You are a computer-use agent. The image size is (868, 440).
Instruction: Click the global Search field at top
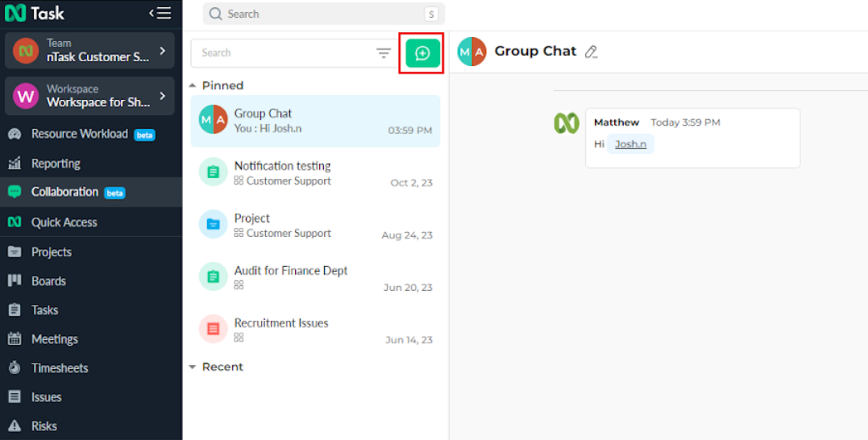pyautogui.click(x=322, y=14)
